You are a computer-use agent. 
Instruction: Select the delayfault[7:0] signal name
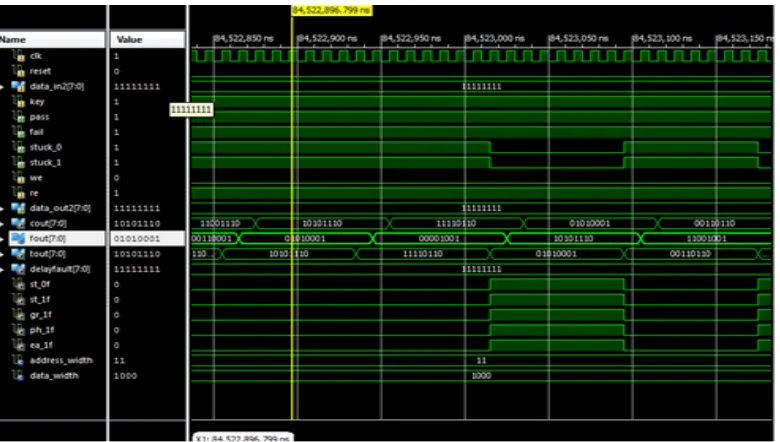tap(60, 269)
